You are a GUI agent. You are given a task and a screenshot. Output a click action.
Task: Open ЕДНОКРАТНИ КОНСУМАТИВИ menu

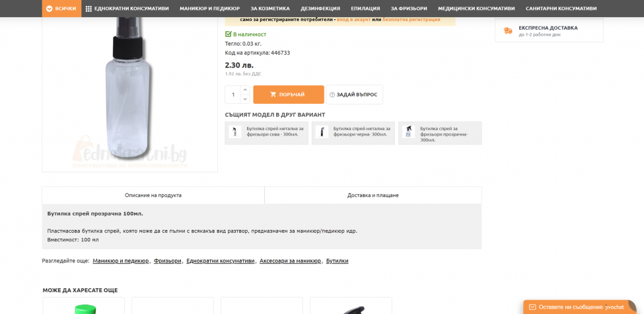click(132, 9)
